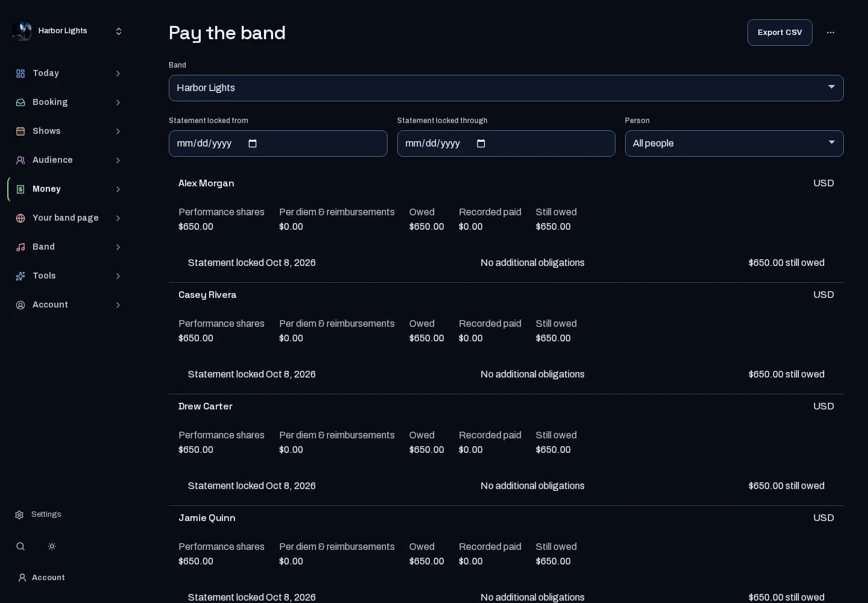868x603 pixels.
Task: Click the Export CSV button
Action: coord(780,33)
